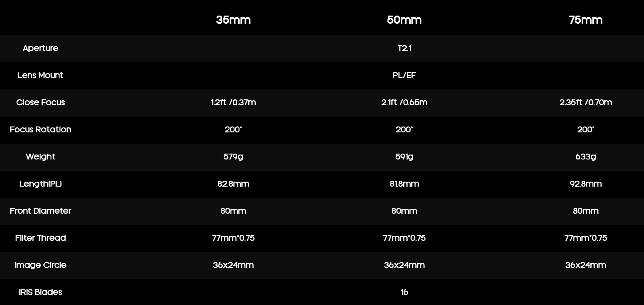Click the Focus Rotation row label
This screenshot has height=305, width=644.
tap(41, 130)
